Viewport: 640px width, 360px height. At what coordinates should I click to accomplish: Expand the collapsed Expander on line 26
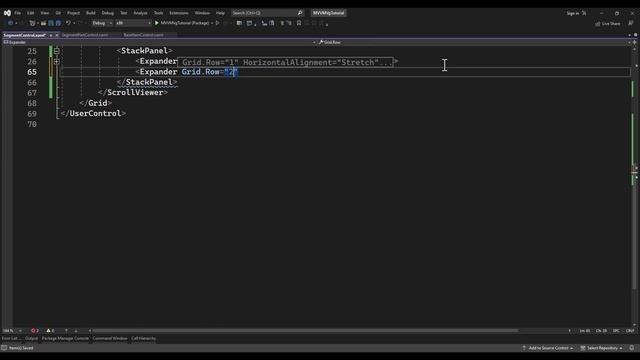[57, 62]
